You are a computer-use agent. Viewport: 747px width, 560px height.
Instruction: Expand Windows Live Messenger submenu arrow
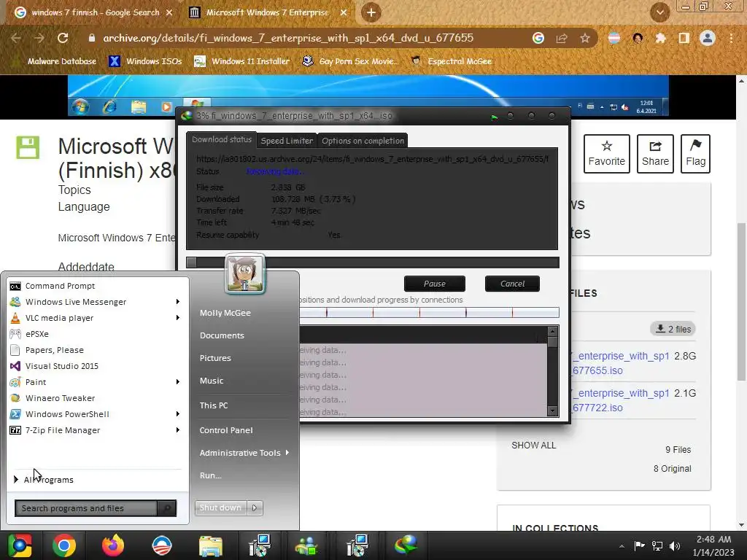pyautogui.click(x=178, y=302)
